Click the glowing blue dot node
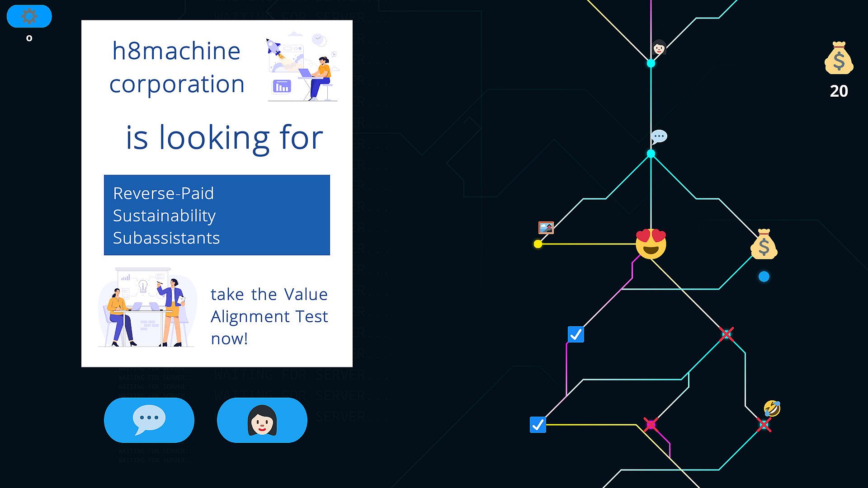 point(764,277)
